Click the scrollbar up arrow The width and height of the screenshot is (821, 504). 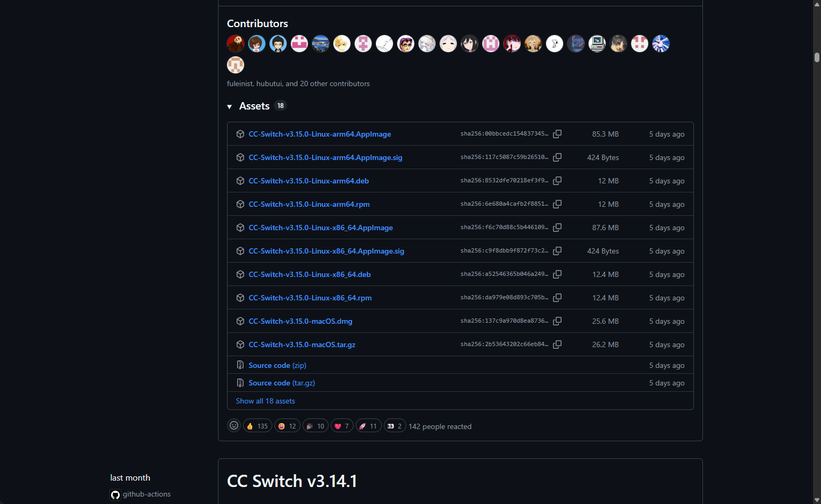click(817, 4)
